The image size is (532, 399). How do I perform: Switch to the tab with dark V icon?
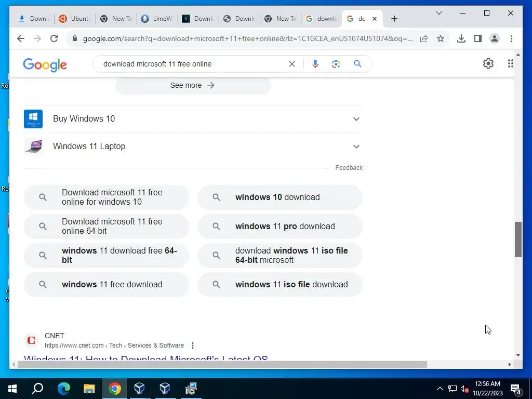[x=198, y=19]
